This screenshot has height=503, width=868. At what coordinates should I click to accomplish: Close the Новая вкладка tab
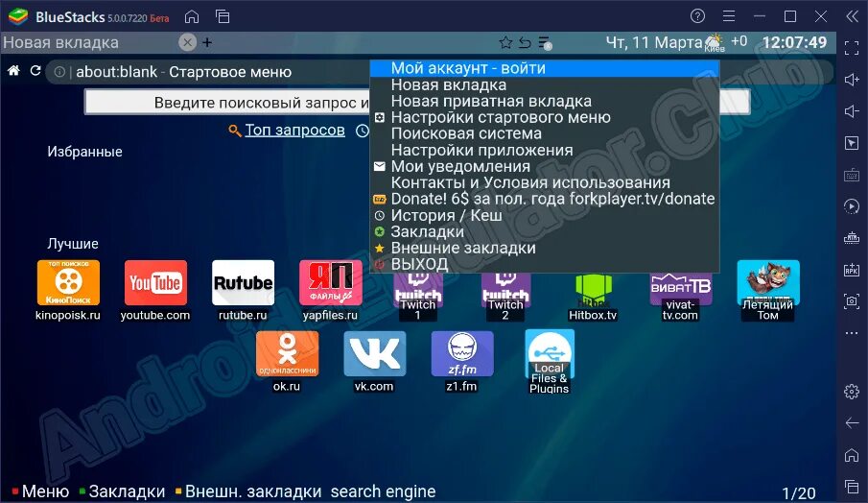(188, 42)
